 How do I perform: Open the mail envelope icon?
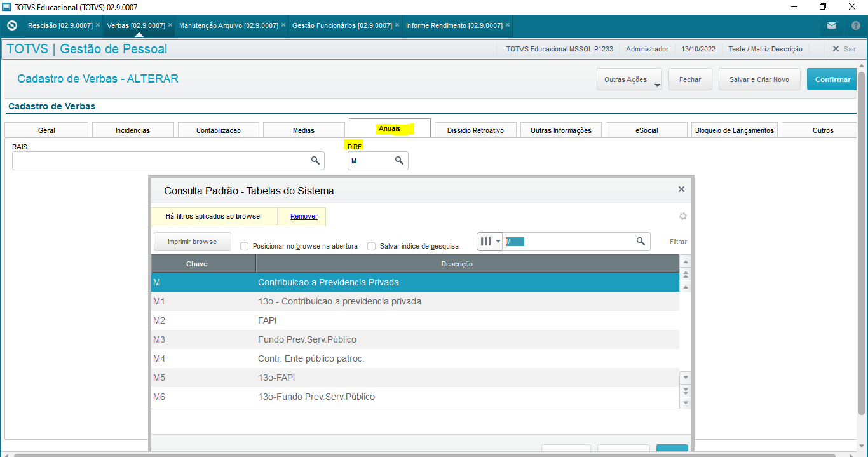coord(832,26)
